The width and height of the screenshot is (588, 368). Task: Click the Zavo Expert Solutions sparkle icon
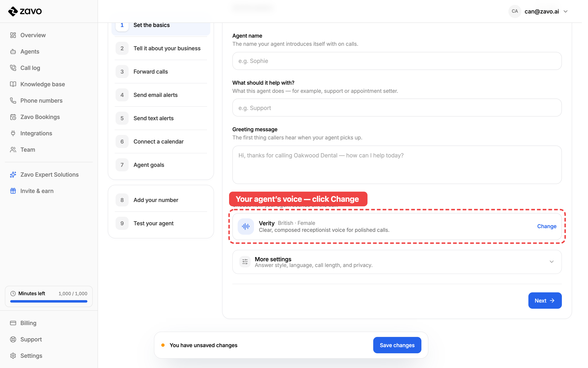point(13,175)
